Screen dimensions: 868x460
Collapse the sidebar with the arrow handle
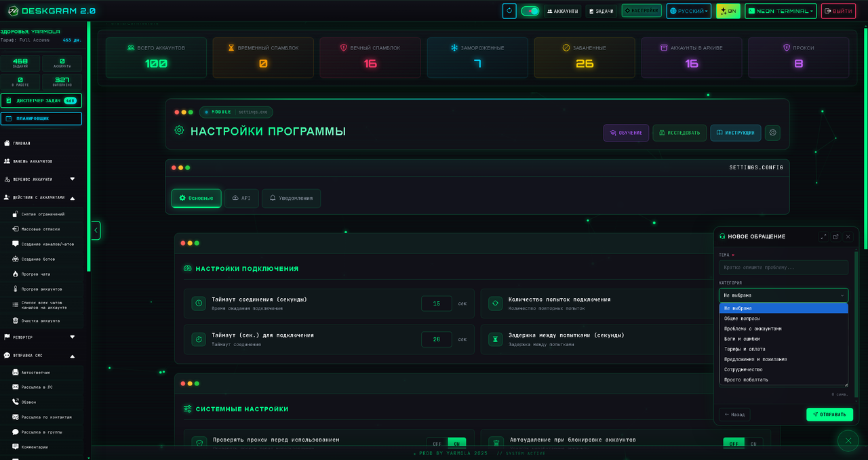pyautogui.click(x=96, y=230)
